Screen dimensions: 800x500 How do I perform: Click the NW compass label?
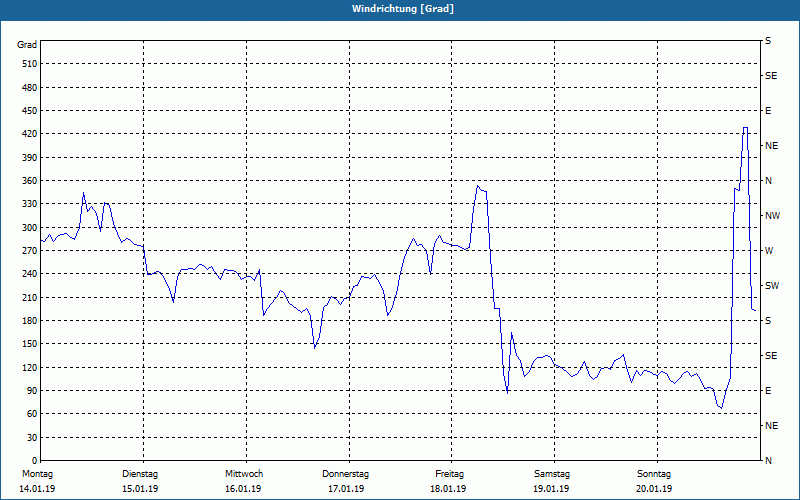pyautogui.click(x=772, y=216)
